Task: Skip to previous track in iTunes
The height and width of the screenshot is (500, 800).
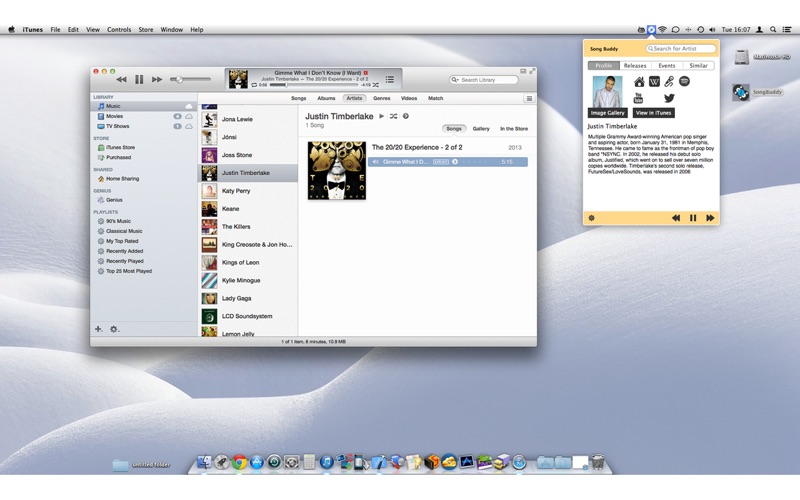Action: (x=121, y=80)
